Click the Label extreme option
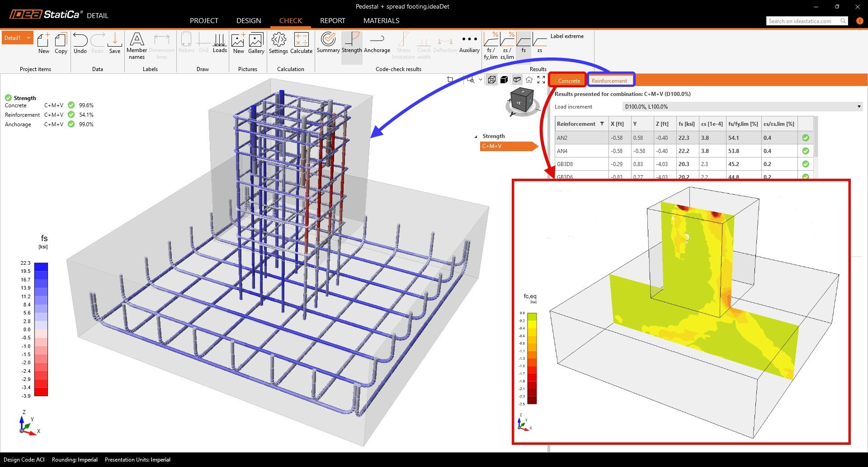This screenshot has height=467, width=868. (x=566, y=36)
